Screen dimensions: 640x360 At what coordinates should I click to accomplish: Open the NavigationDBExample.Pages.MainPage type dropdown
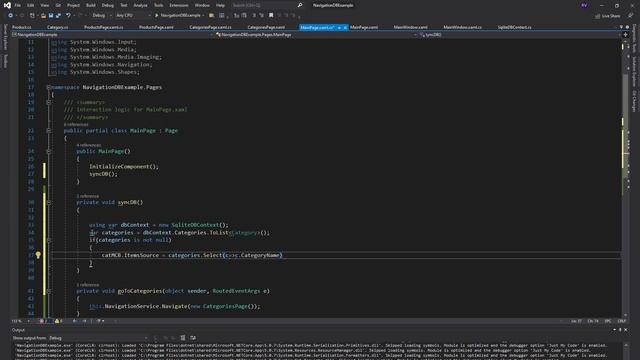point(316,35)
